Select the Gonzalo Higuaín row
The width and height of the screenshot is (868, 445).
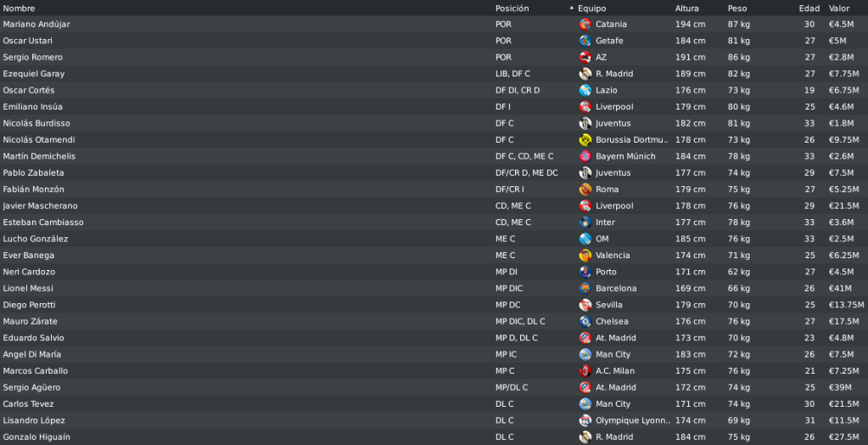[434, 437]
